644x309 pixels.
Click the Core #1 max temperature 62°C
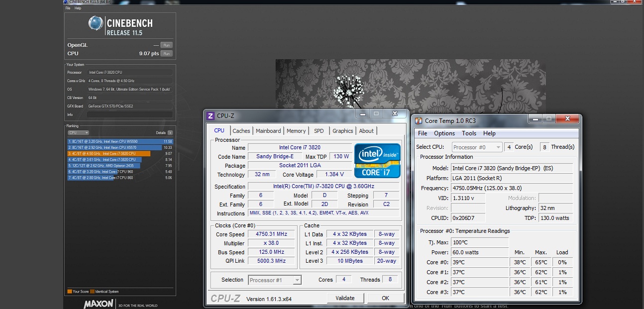[541, 272]
